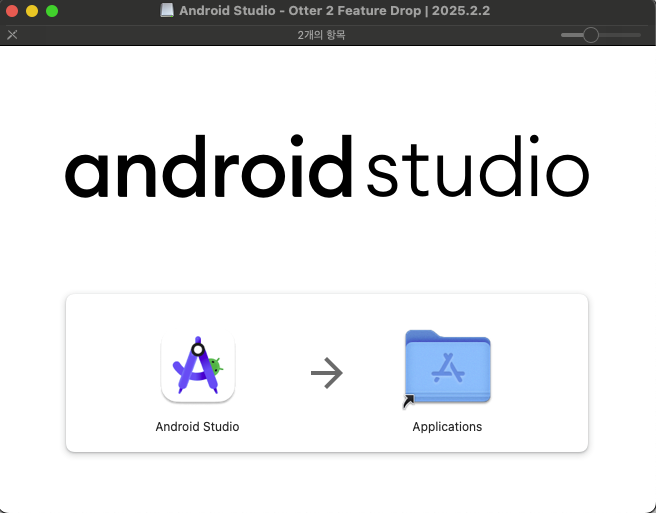
Task: Click the "Android Studio" label under app icon
Action: [x=197, y=426]
